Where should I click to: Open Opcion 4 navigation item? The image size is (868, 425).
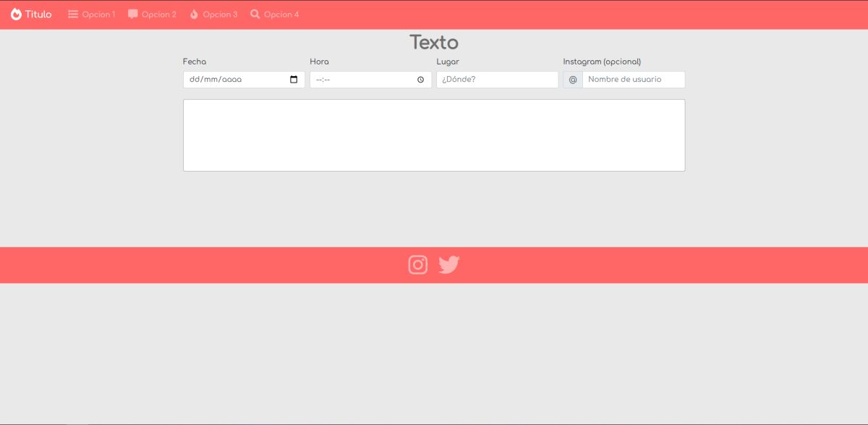point(274,14)
